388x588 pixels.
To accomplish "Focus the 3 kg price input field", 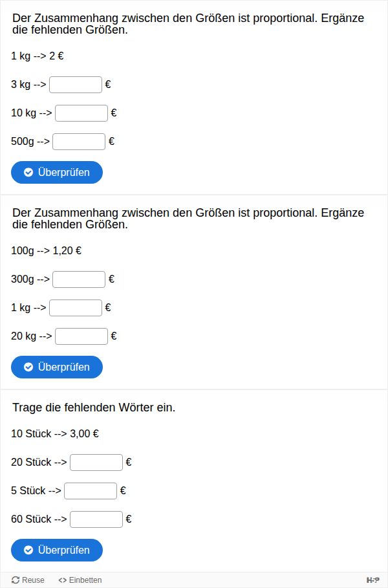I will point(76,85).
